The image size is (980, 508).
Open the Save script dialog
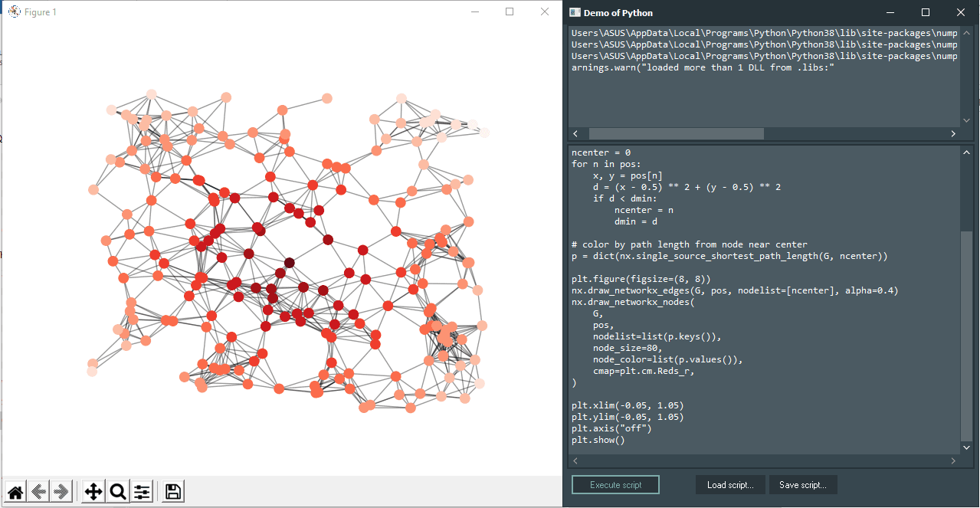[x=802, y=484]
